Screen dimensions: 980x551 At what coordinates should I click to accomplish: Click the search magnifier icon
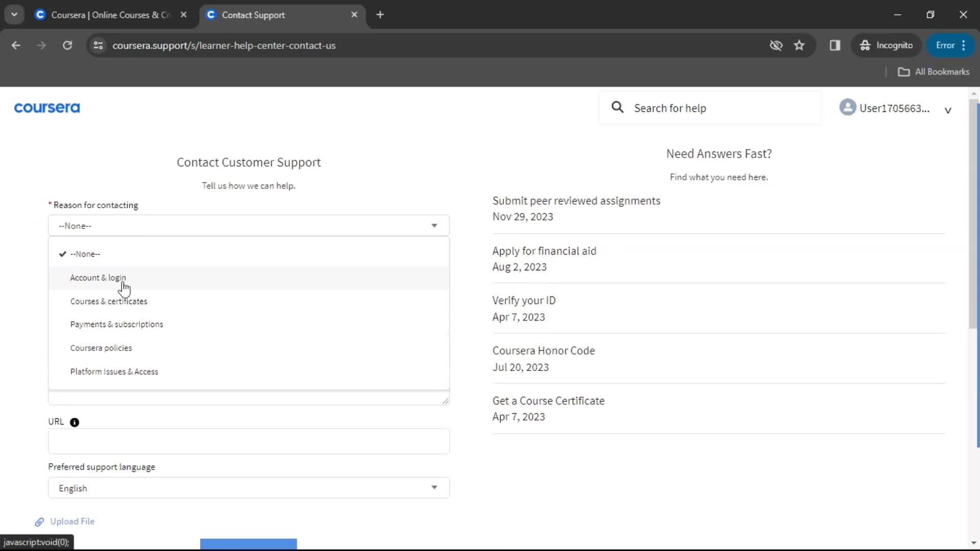tap(618, 107)
